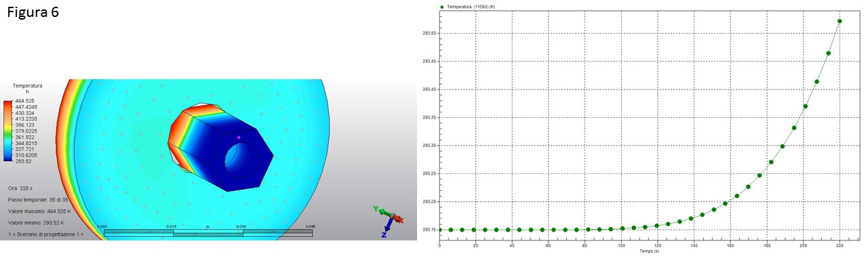Viewport: 868px width, 258px height.
Task: Click the 293.52 minimum legend value
Action: [22, 163]
